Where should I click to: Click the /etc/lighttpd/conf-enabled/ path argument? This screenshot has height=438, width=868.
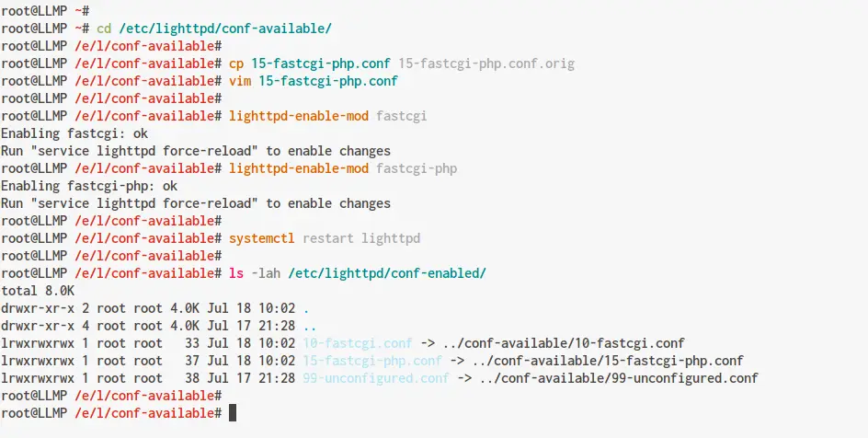pos(386,273)
